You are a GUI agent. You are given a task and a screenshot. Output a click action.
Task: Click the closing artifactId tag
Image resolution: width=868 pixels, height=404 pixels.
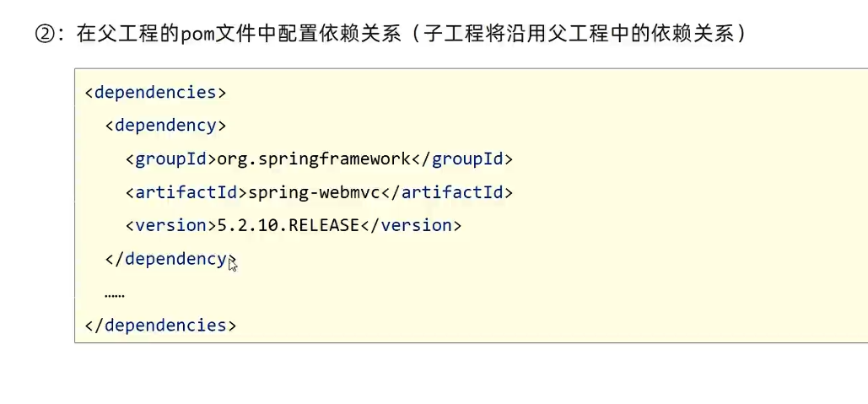point(447,192)
